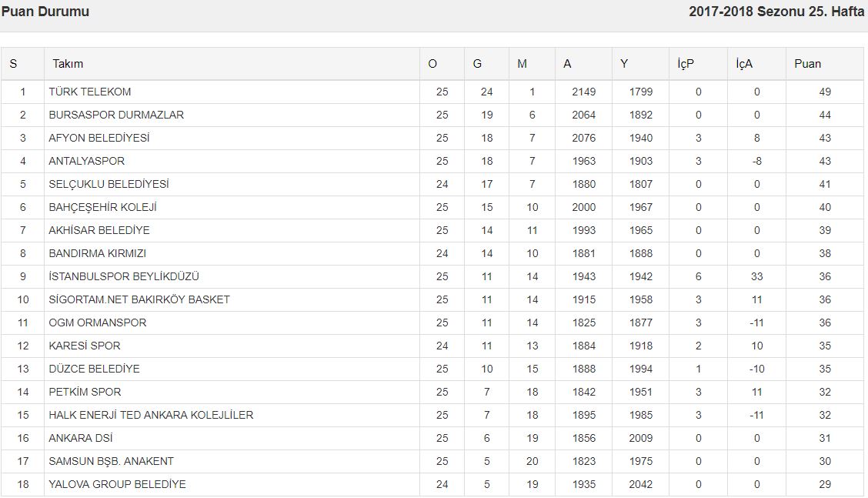Click the G wins column header
This screenshot has width=868, height=498.
[x=477, y=64]
